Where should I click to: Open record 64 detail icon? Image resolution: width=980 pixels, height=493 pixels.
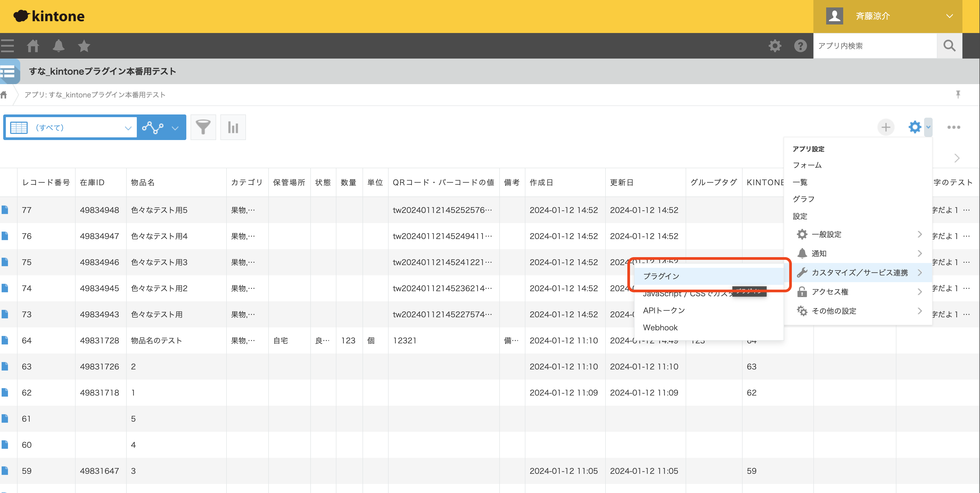pos(5,340)
